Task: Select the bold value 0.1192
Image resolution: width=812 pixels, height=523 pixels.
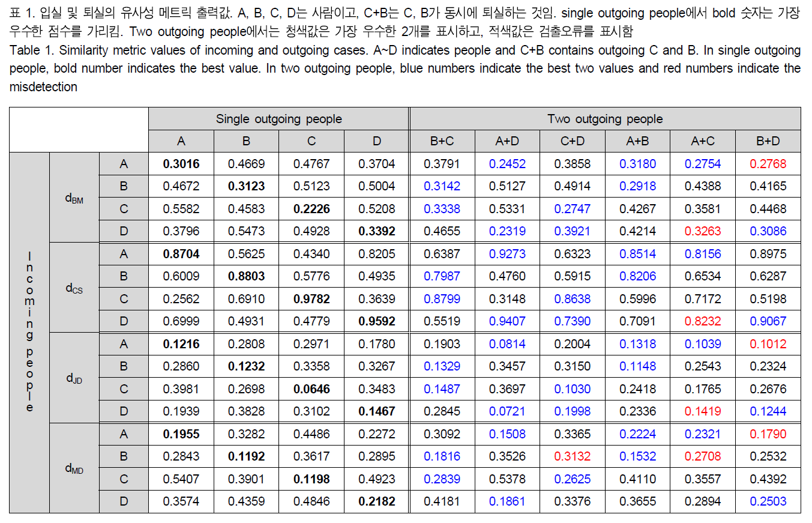Action: (246, 456)
